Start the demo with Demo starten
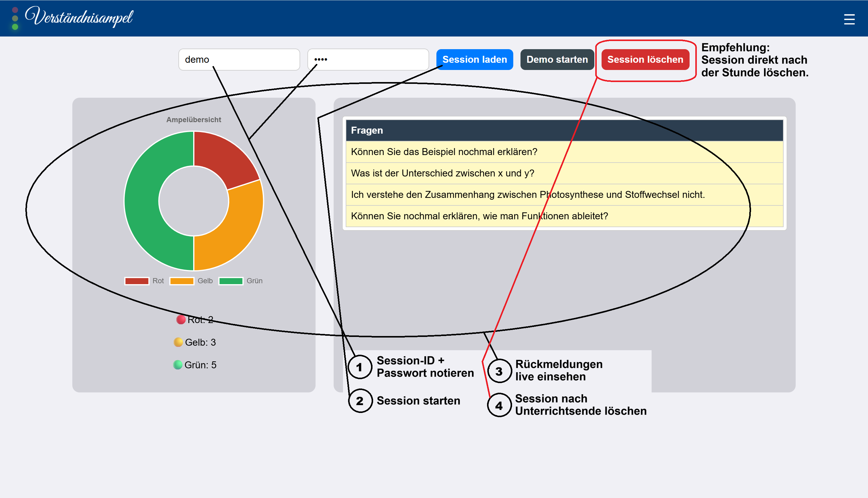 click(557, 59)
